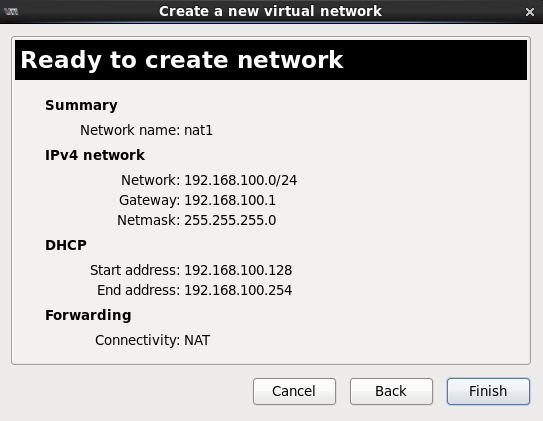The height and width of the screenshot is (421, 543).
Task: Select the network value 192.168.100.0/24
Action: (240, 180)
